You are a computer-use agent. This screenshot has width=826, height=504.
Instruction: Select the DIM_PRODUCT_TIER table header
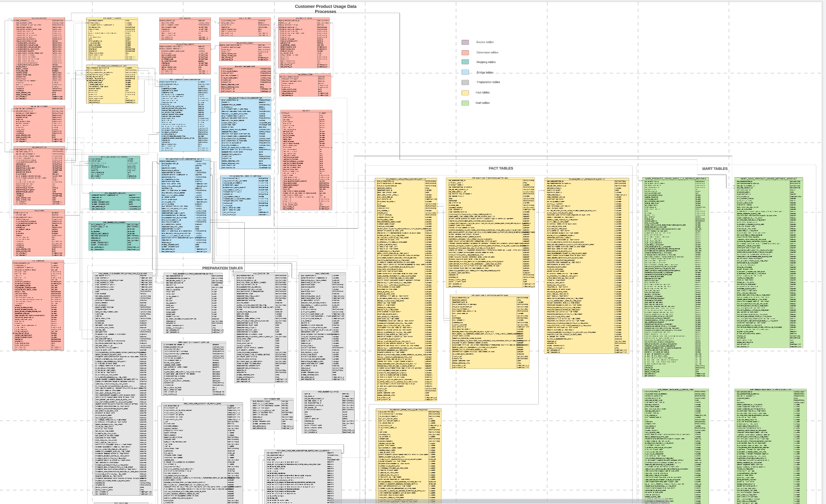coord(305,75)
